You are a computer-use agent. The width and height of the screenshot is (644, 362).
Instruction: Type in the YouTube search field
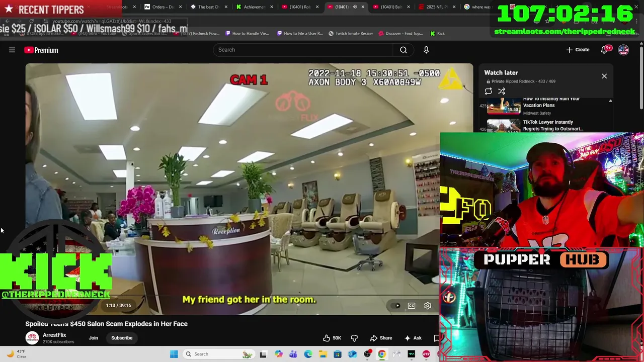pos(303,50)
